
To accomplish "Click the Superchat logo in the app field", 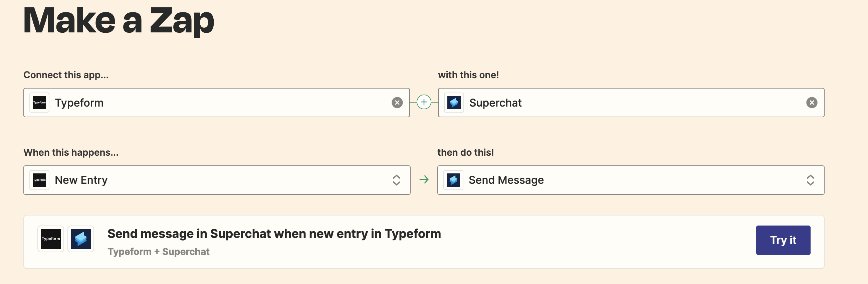I will pos(454,103).
